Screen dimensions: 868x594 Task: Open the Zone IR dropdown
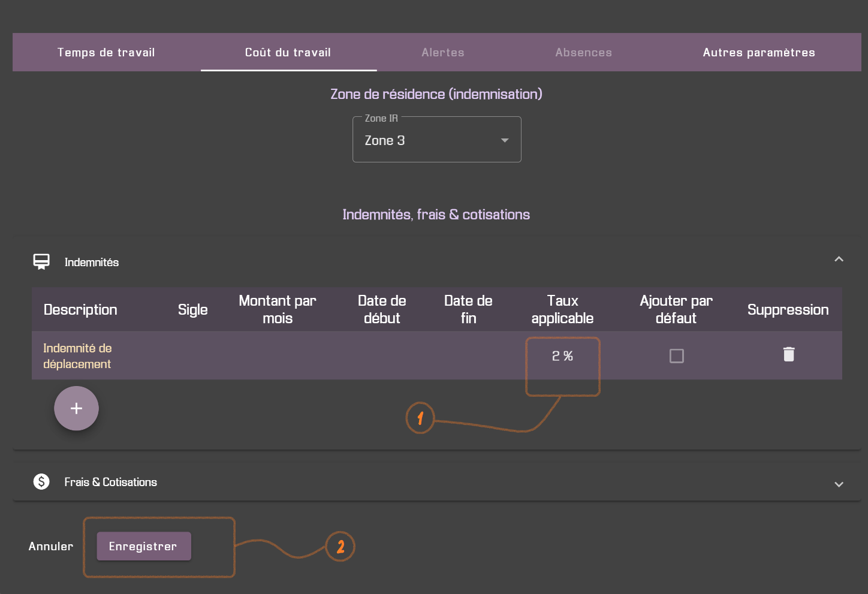[x=437, y=140]
